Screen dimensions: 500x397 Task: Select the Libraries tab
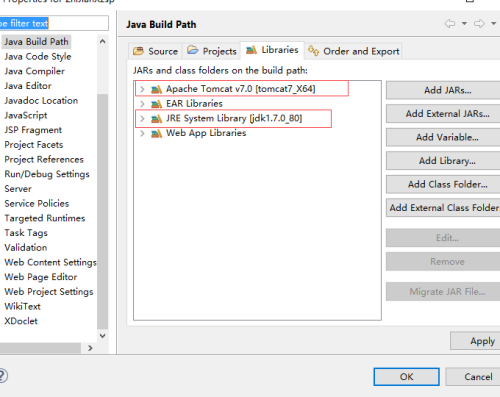coord(272,50)
